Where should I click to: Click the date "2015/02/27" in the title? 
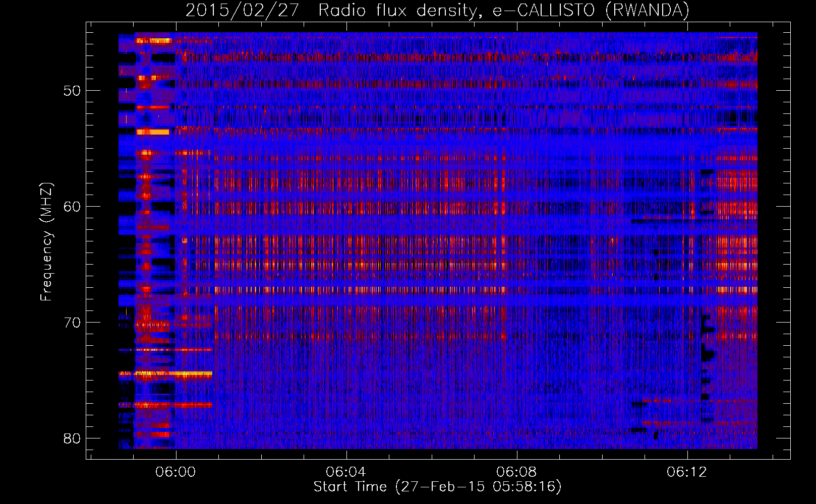coord(243,11)
